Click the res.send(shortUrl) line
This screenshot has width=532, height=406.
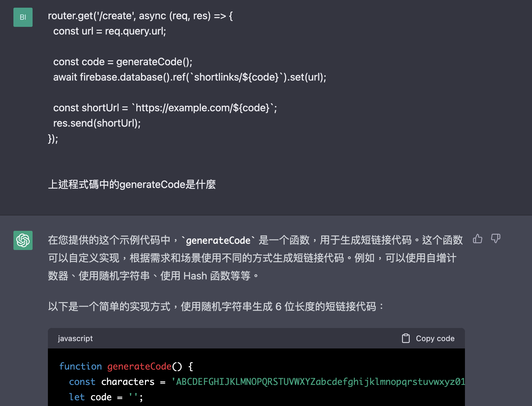tap(97, 123)
